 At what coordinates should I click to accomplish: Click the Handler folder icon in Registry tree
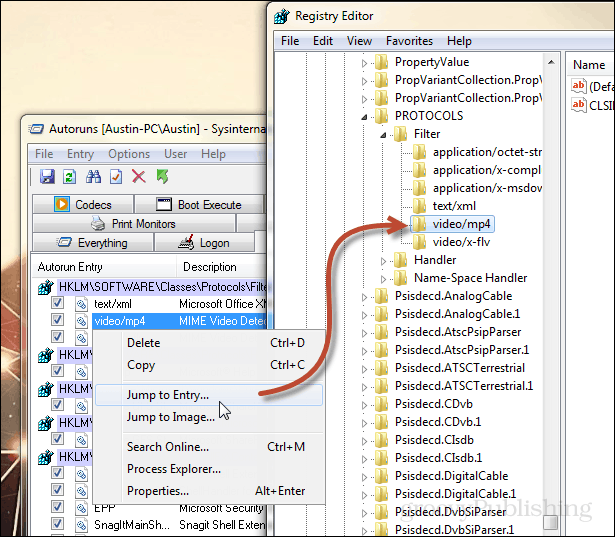pos(400,260)
